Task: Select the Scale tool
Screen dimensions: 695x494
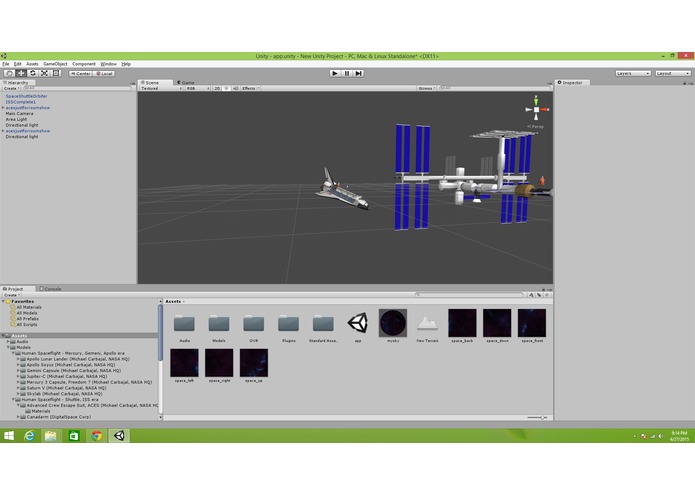Action: [x=44, y=73]
